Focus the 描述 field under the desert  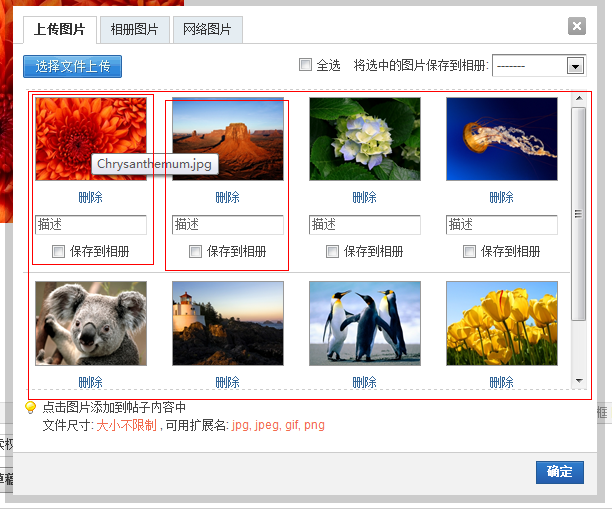[228, 225]
